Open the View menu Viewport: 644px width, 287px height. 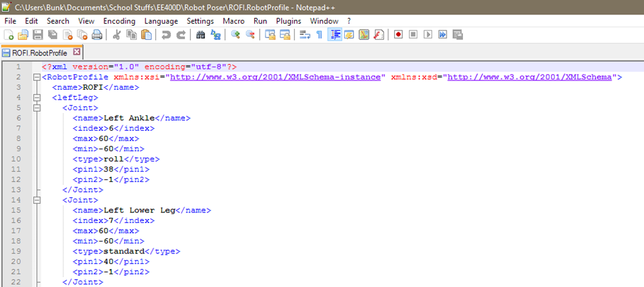coord(87,21)
